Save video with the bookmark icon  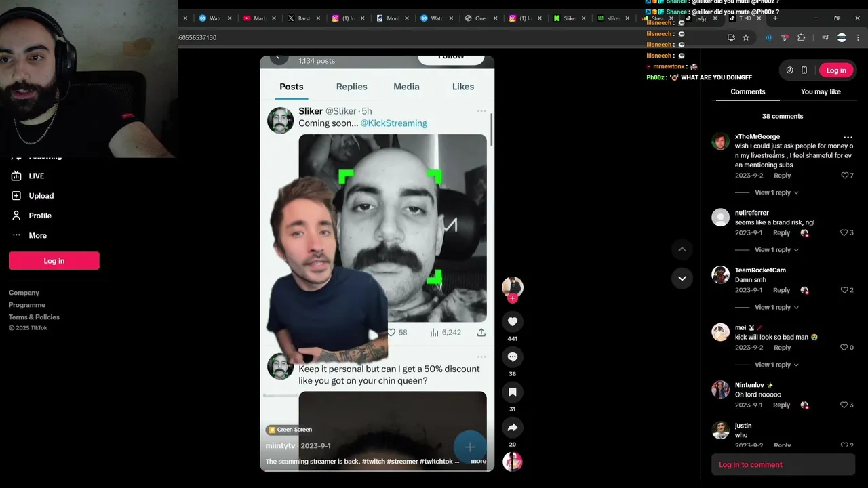point(513,392)
